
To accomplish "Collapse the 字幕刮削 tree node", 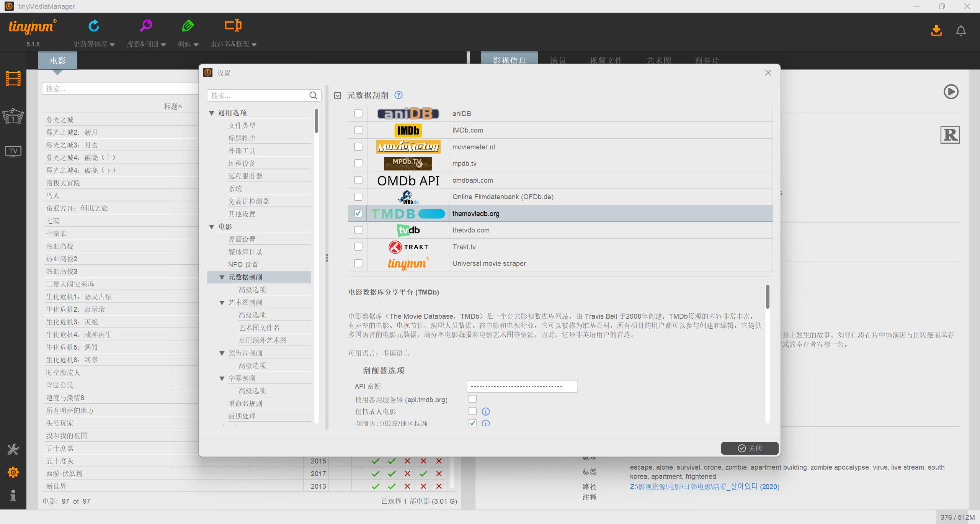I will tap(222, 378).
